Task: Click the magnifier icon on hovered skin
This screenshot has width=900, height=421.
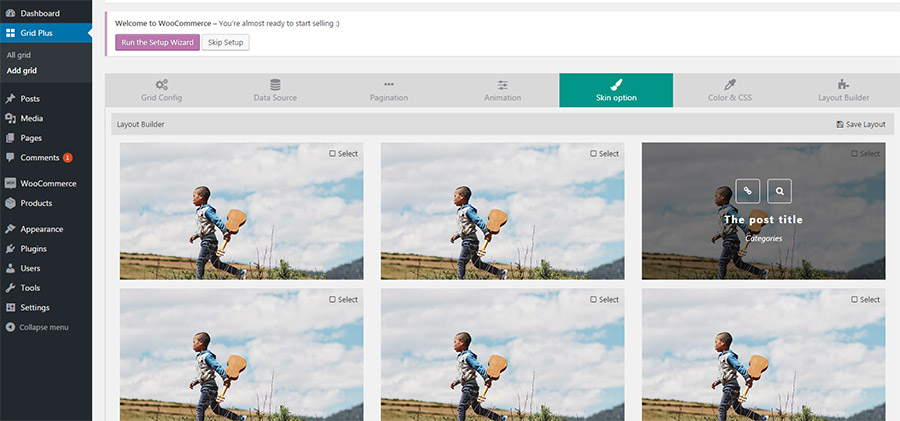Action: (x=779, y=191)
